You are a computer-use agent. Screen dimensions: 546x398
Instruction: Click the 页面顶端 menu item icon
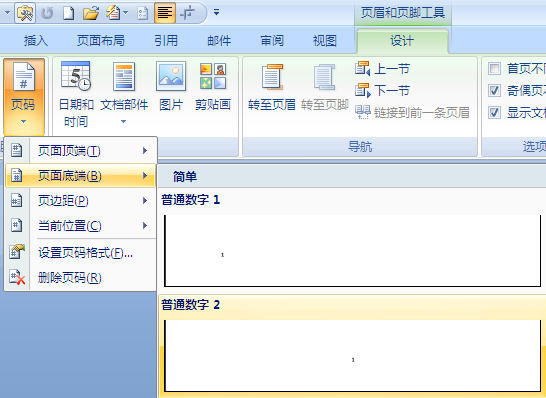16,150
